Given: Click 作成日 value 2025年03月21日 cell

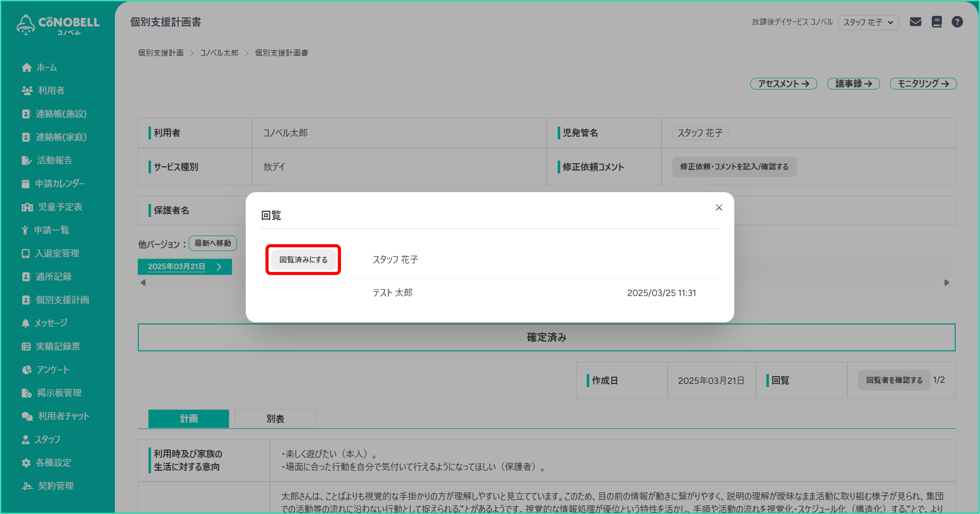Looking at the screenshot, I should click(x=711, y=380).
